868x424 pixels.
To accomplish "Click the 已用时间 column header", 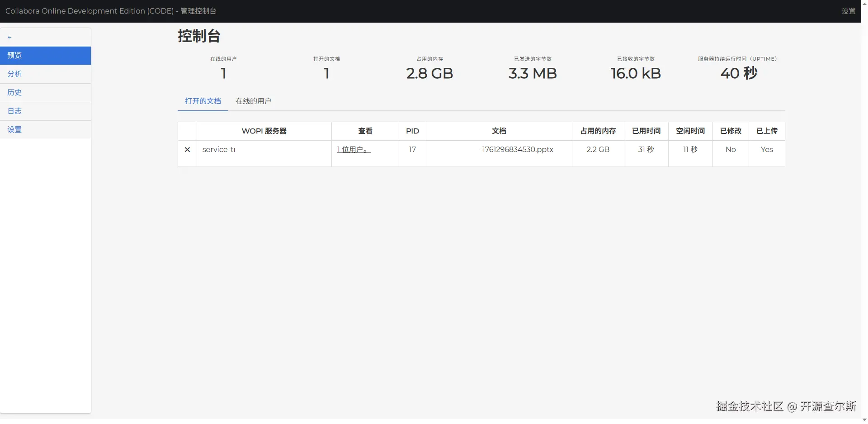I will pyautogui.click(x=646, y=131).
